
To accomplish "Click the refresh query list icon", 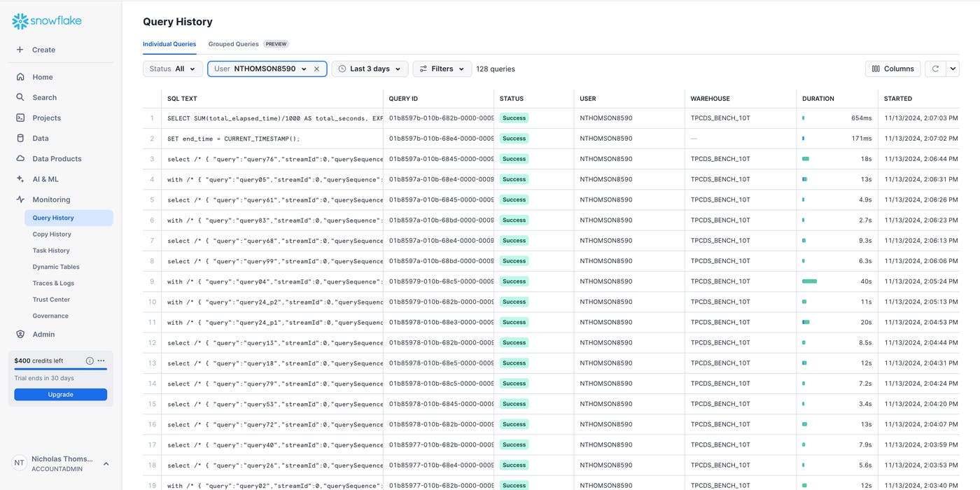I will (x=935, y=69).
